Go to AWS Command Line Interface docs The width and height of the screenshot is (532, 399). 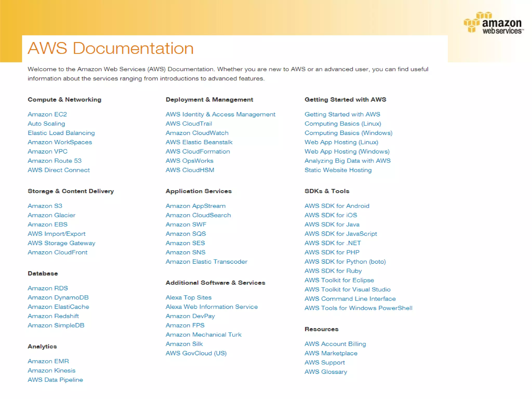350,299
